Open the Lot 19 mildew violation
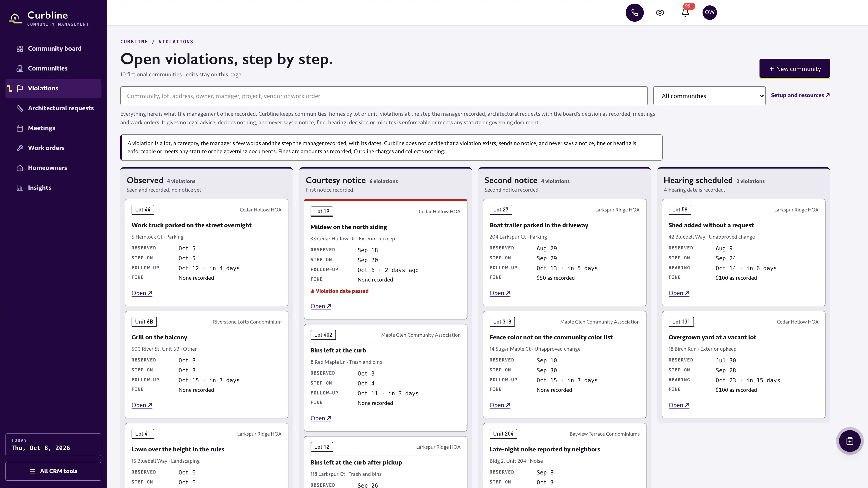 (x=321, y=306)
